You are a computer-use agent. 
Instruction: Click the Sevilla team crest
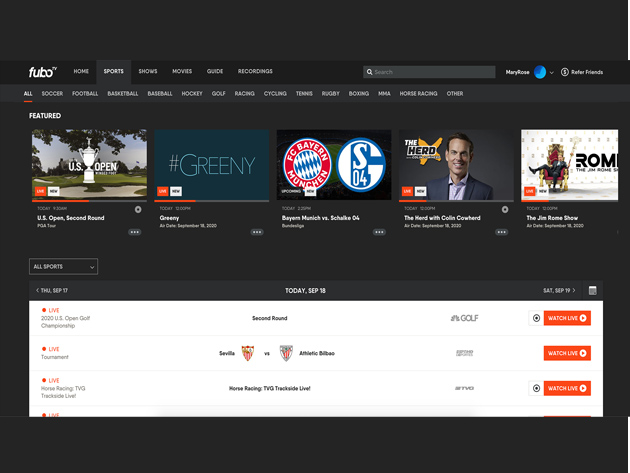point(248,353)
